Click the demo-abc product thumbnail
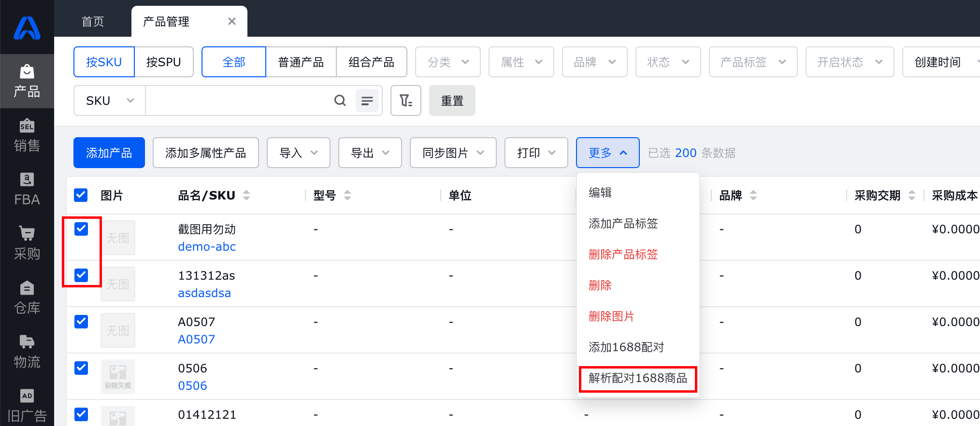This screenshot has width=980, height=426. click(118, 238)
